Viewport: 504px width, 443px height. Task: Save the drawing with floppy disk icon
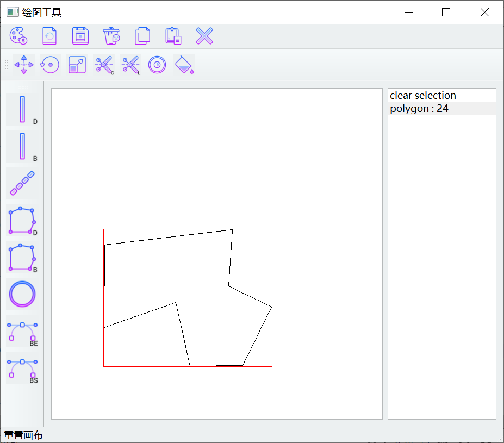point(80,36)
